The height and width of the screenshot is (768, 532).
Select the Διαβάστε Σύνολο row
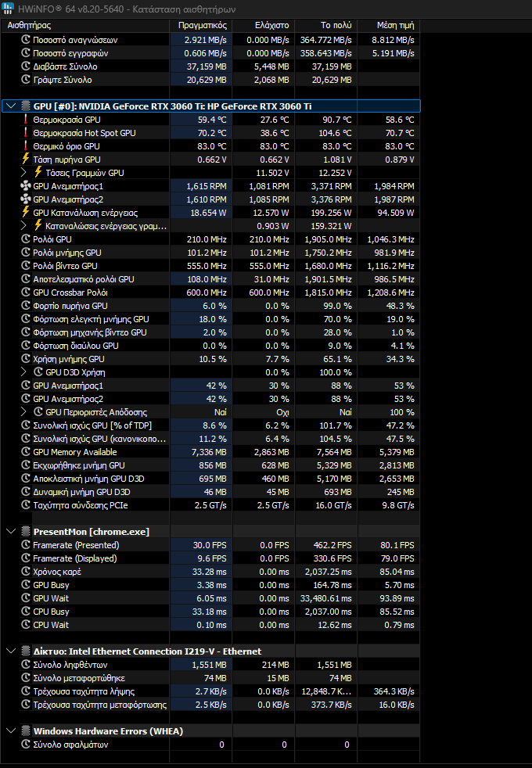click(211, 66)
